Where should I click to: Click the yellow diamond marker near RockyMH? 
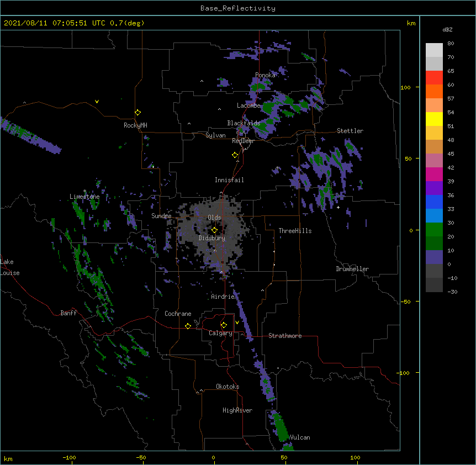(137, 112)
